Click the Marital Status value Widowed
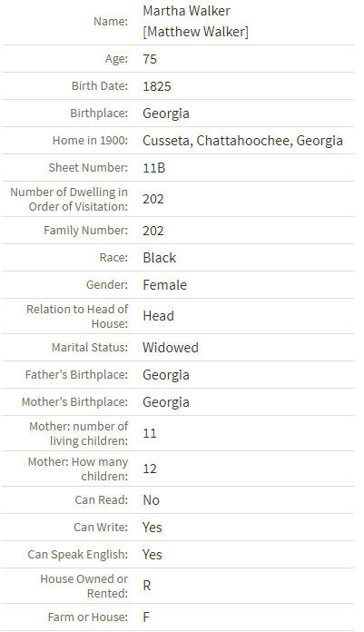Viewport: 364px width, 632px height. pyautogui.click(x=171, y=348)
